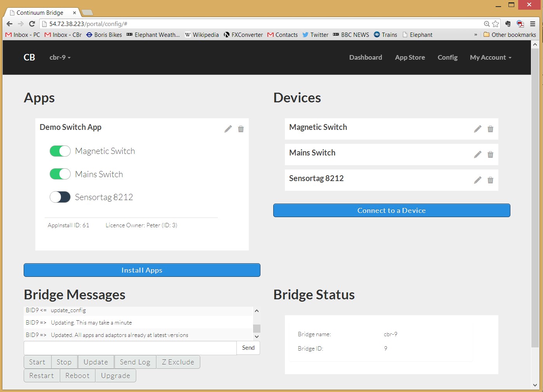Open the Elephant page bookmark
This screenshot has height=392, width=543.
coord(417,35)
